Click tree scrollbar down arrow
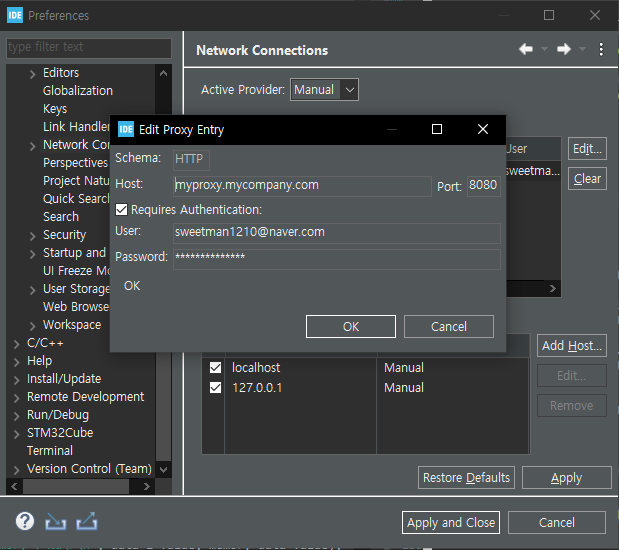The width and height of the screenshot is (619, 550). click(x=163, y=470)
